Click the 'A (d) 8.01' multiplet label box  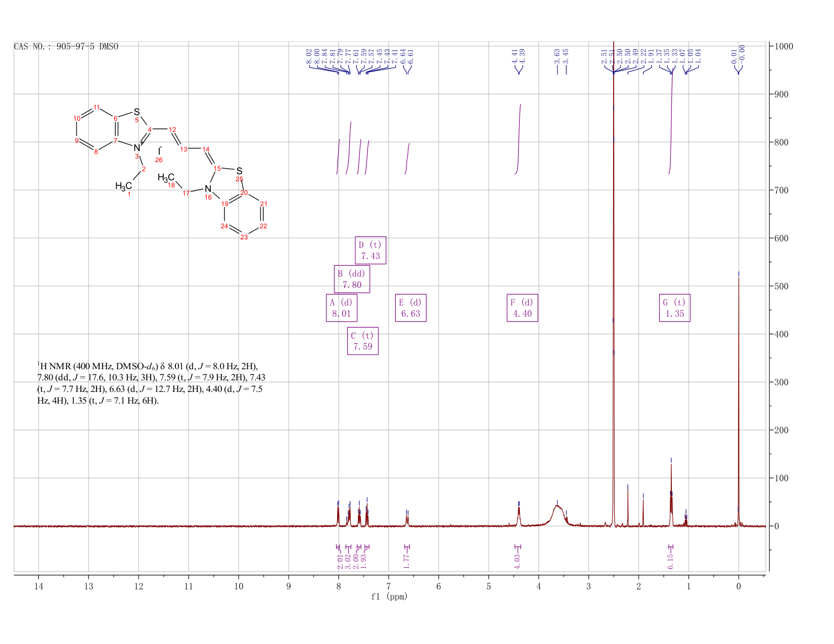tap(342, 308)
